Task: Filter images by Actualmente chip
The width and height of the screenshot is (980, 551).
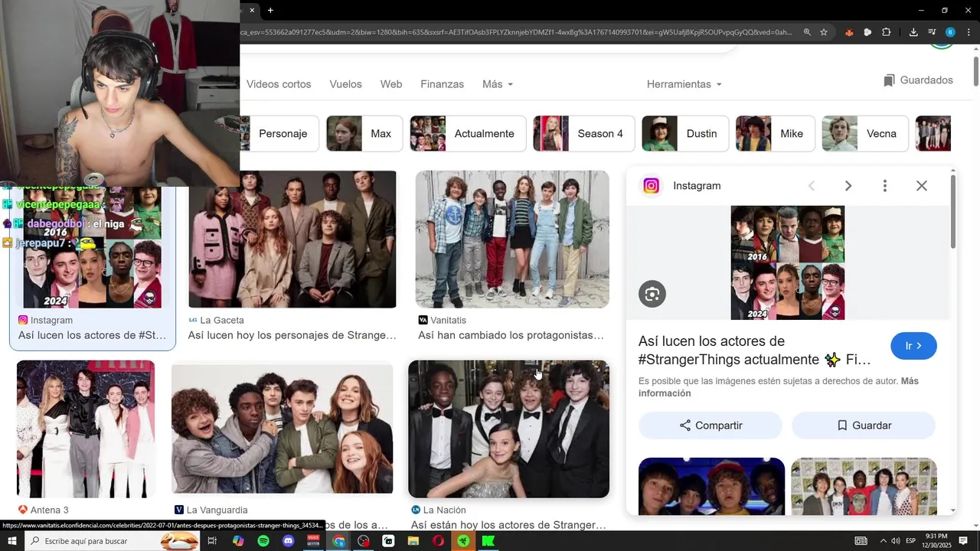Action: 468,134
